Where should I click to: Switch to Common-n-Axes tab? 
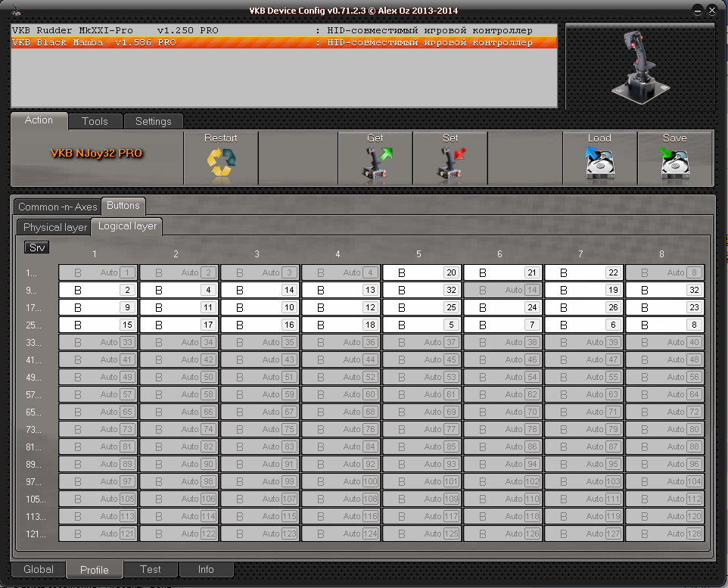(x=58, y=207)
